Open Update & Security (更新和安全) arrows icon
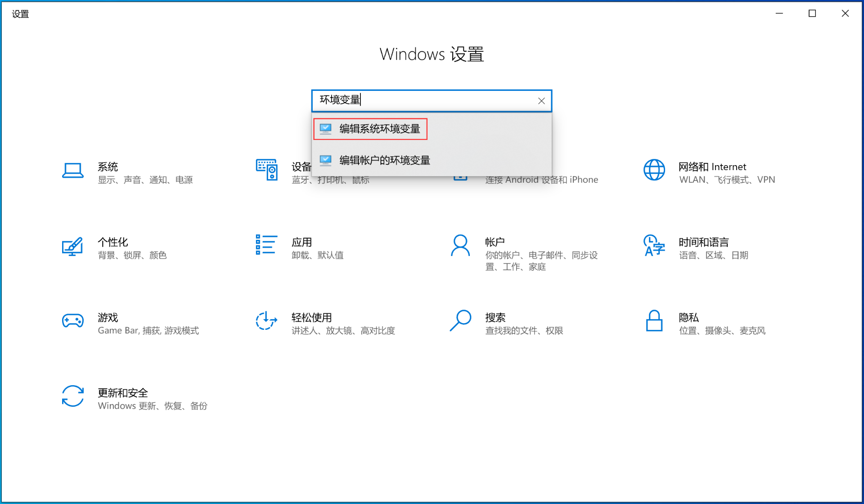The image size is (864, 504). pos(72,396)
